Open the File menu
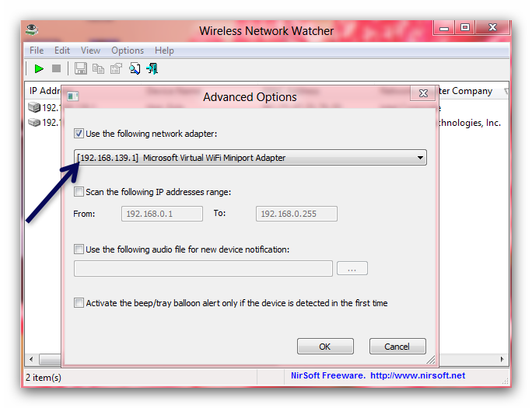The width and height of the screenshot is (532, 408). point(37,51)
